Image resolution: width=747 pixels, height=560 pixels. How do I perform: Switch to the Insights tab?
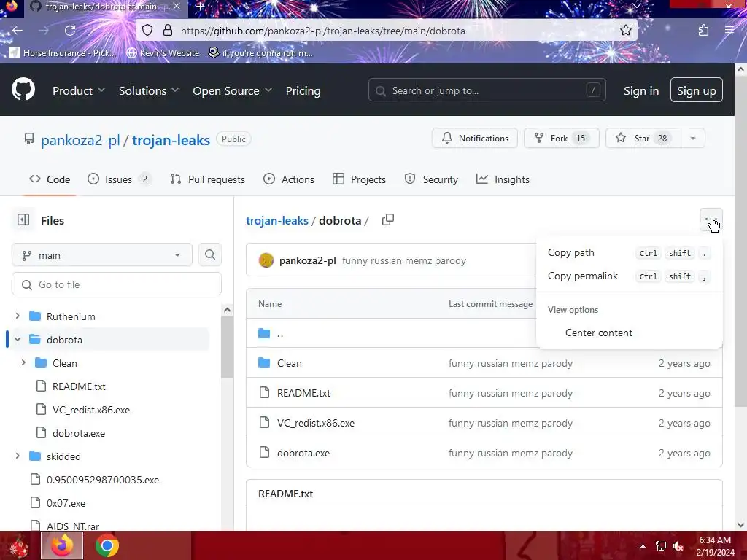(503, 179)
